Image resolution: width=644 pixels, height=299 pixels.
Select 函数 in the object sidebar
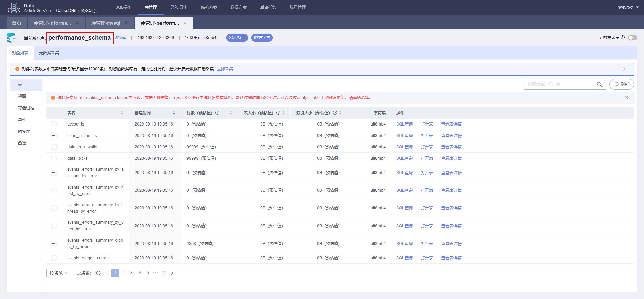22,143
